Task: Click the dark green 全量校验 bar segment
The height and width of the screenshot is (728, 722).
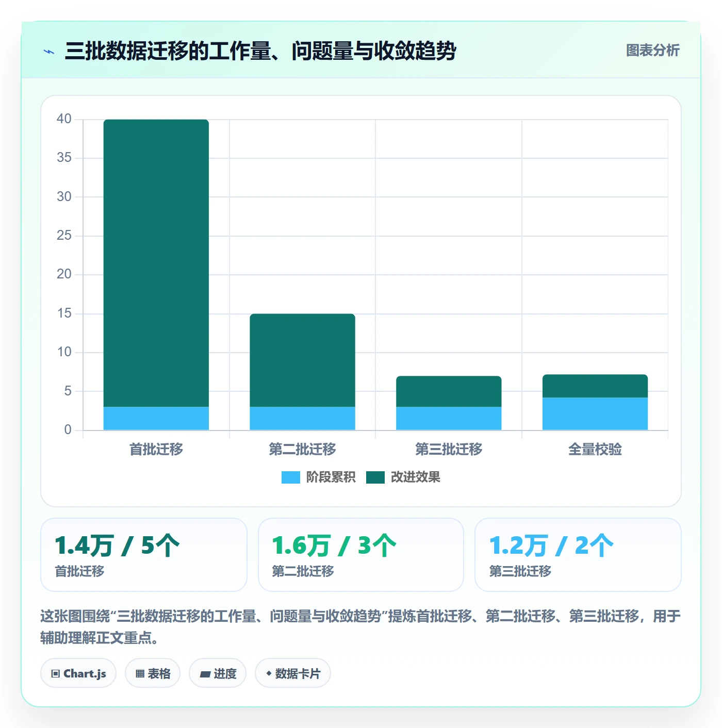Action: [x=595, y=386]
